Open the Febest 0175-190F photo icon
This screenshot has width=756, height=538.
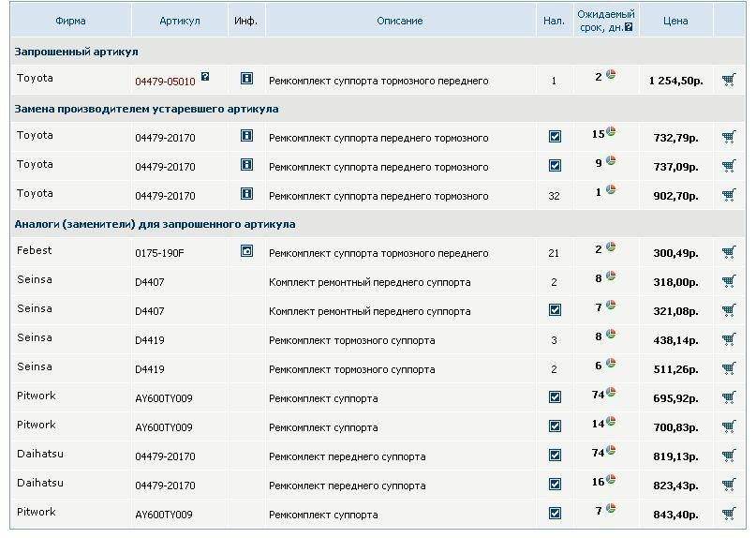click(247, 251)
